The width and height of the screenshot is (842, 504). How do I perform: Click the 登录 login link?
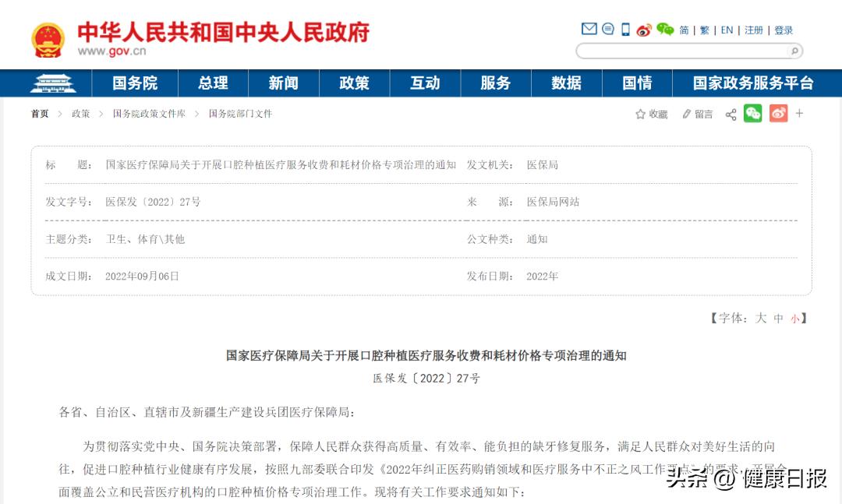point(783,30)
